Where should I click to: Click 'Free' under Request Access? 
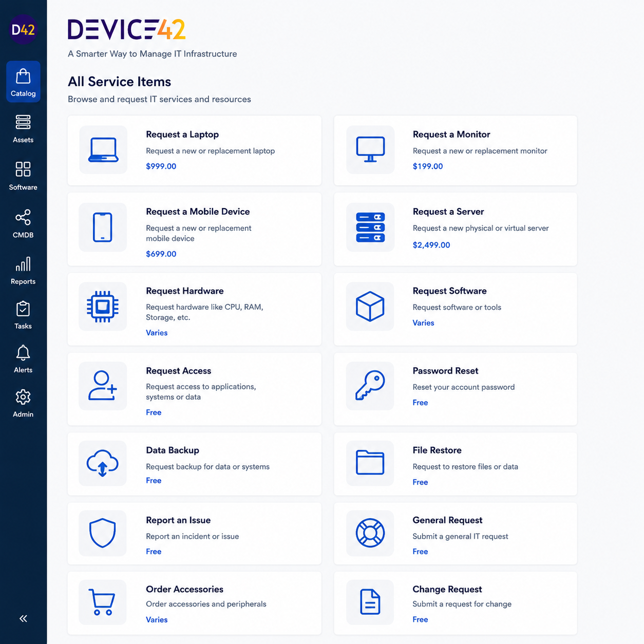pyautogui.click(x=154, y=412)
